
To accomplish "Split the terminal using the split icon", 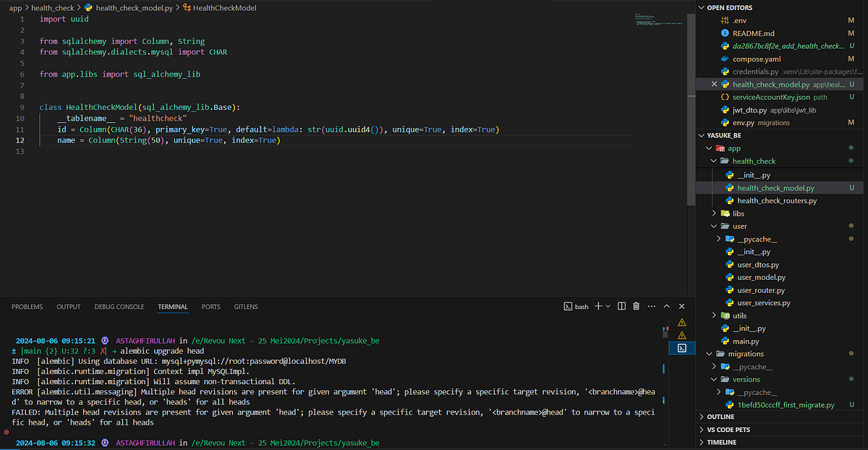I will tap(621, 306).
